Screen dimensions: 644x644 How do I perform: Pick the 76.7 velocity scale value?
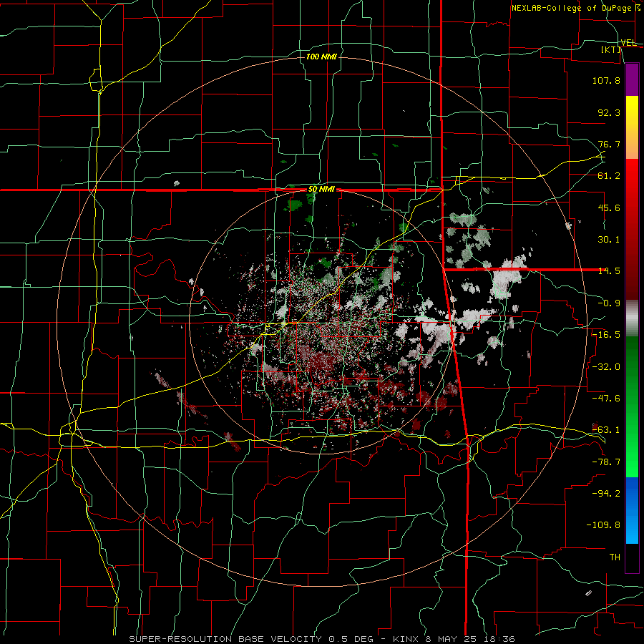[609, 144]
